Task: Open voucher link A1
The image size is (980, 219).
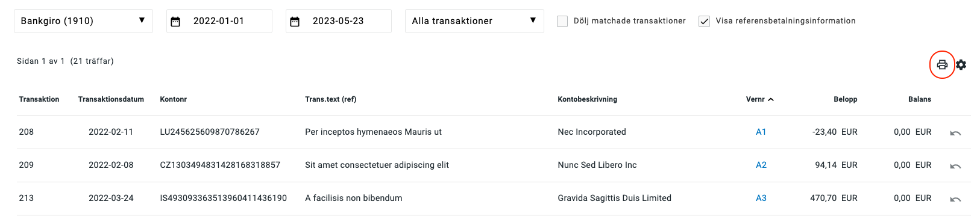Action: pos(761,132)
